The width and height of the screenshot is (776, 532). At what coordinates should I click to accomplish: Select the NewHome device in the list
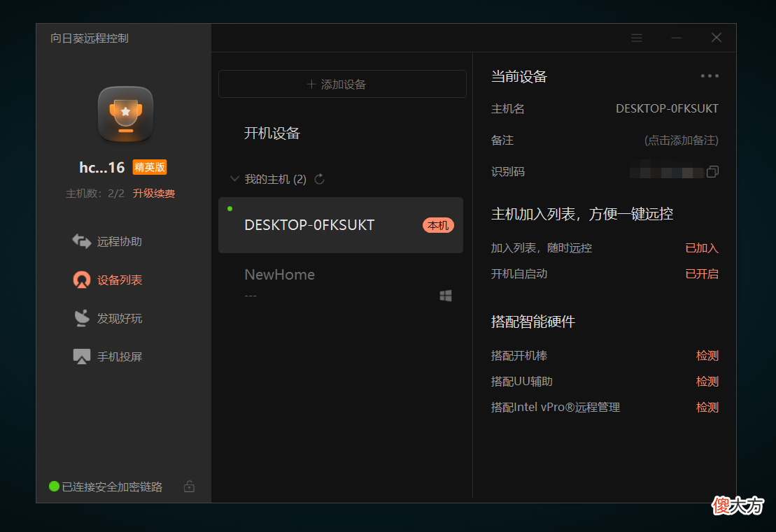(341, 284)
